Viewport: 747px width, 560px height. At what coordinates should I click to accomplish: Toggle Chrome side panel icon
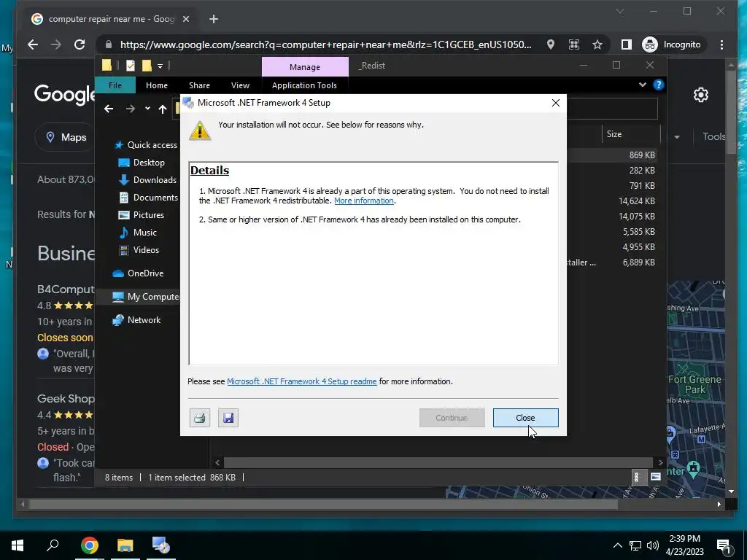pyautogui.click(x=627, y=44)
